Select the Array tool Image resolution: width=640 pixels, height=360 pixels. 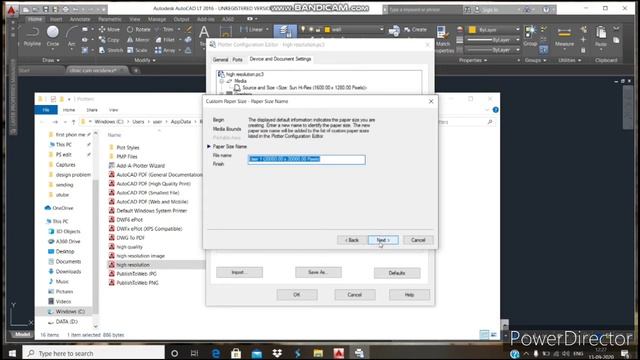click(x=165, y=50)
